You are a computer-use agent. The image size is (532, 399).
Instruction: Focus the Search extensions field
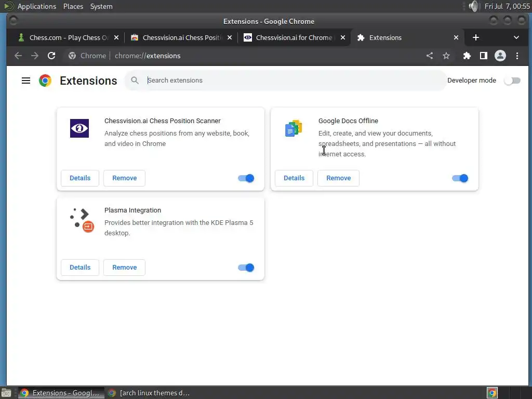286,81
